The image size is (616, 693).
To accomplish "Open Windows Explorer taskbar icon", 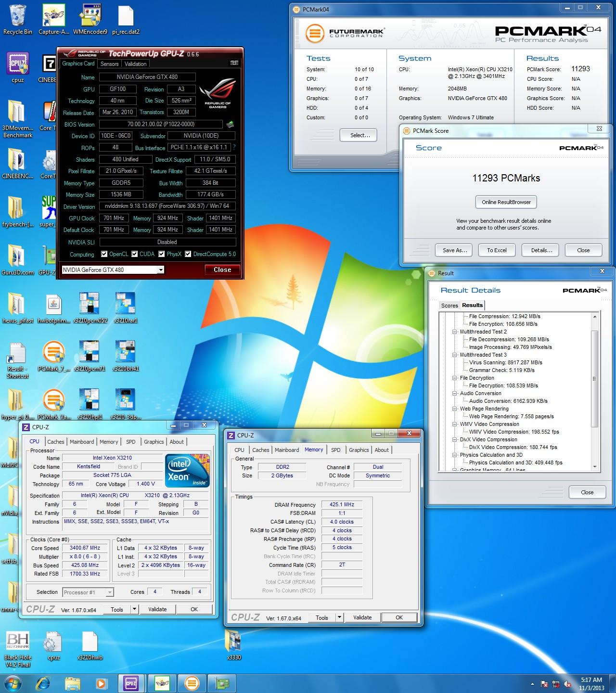I will (73, 683).
